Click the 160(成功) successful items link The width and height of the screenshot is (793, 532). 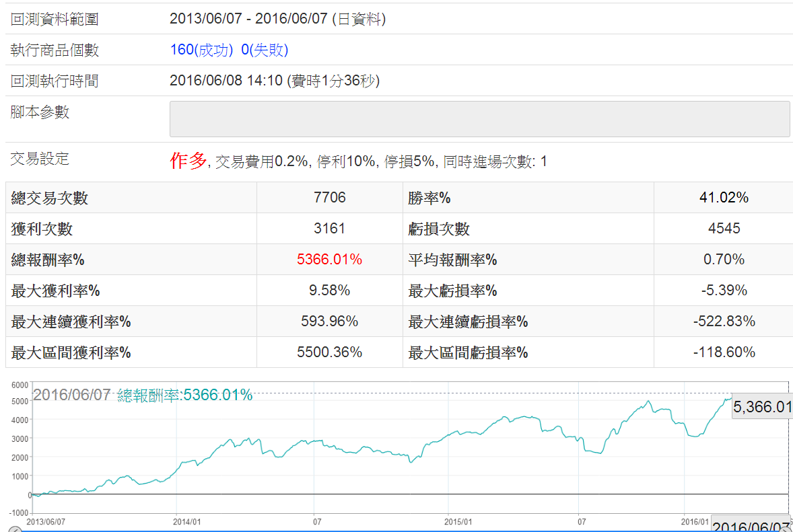(x=201, y=50)
